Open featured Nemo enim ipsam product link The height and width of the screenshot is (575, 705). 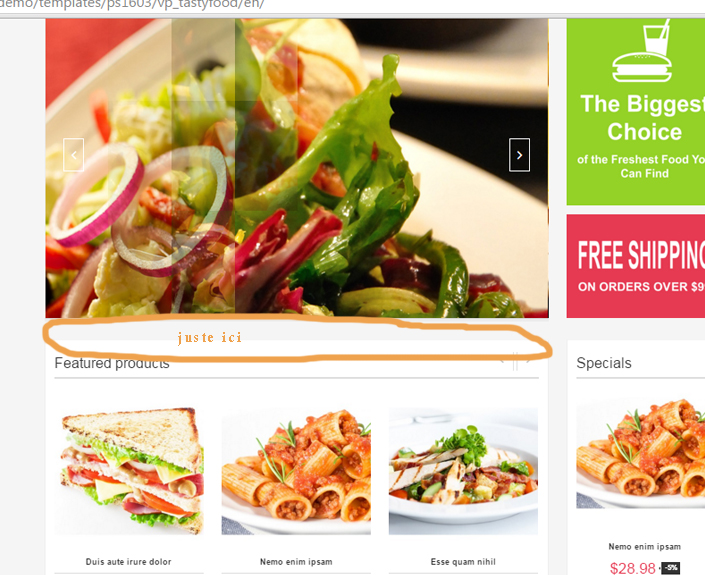click(x=296, y=562)
